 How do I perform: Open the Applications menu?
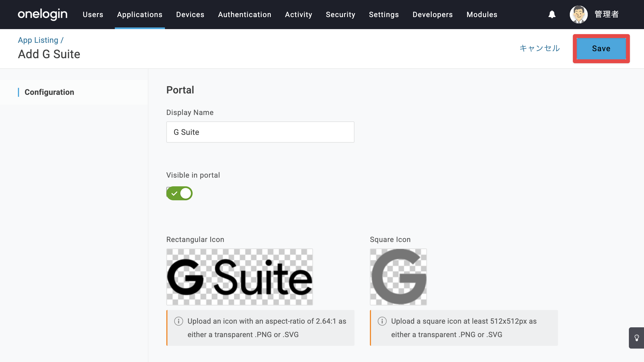coord(140,15)
